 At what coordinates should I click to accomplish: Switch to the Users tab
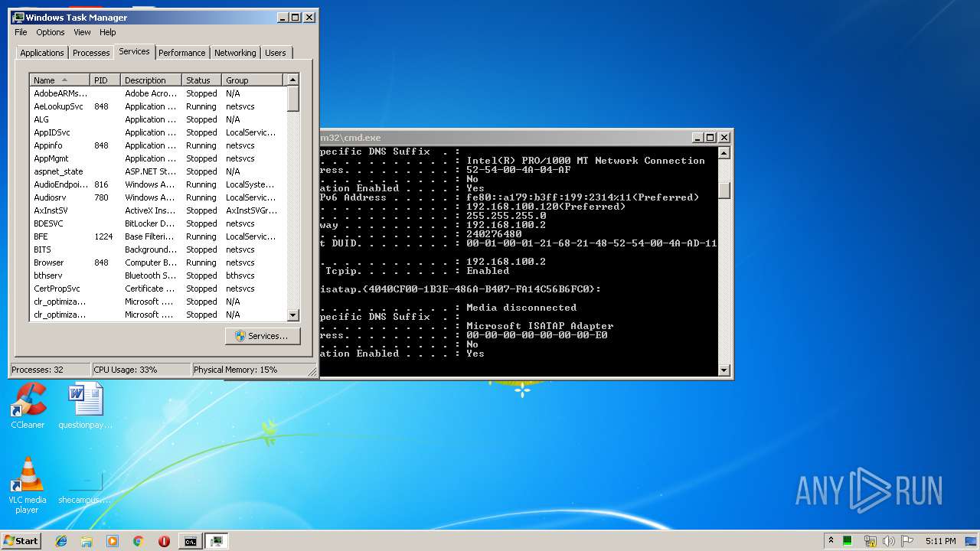point(276,53)
